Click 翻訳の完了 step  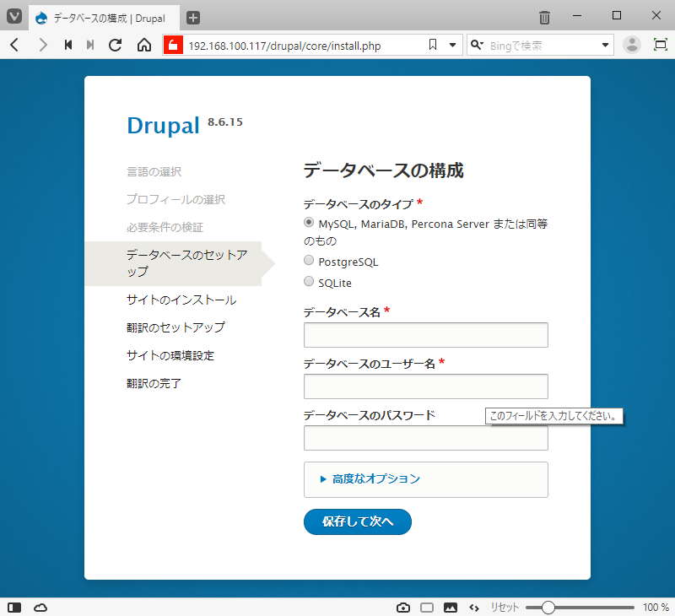154,383
